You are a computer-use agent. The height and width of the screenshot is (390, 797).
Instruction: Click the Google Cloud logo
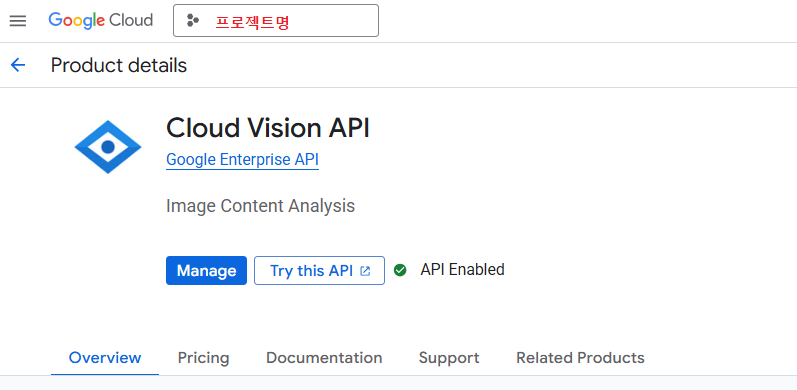click(x=101, y=20)
